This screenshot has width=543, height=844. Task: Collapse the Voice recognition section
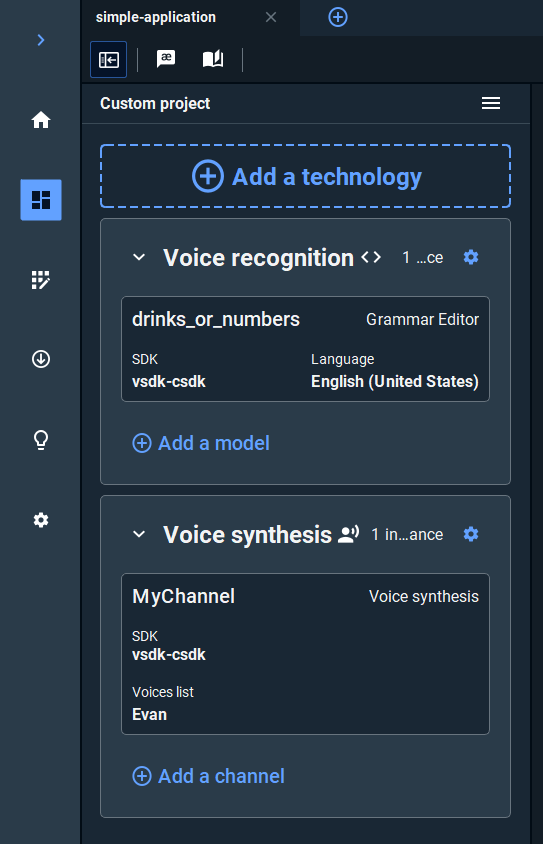[x=139, y=257]
